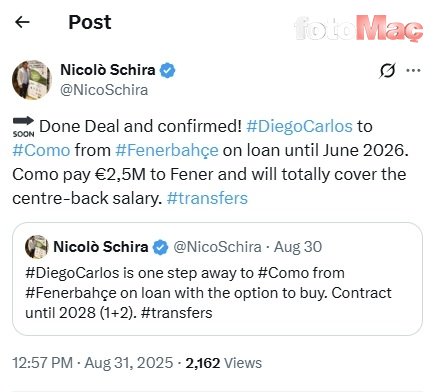
Task: Click the @NicoSchira handle under the name
Action: [x=104, y=90]
